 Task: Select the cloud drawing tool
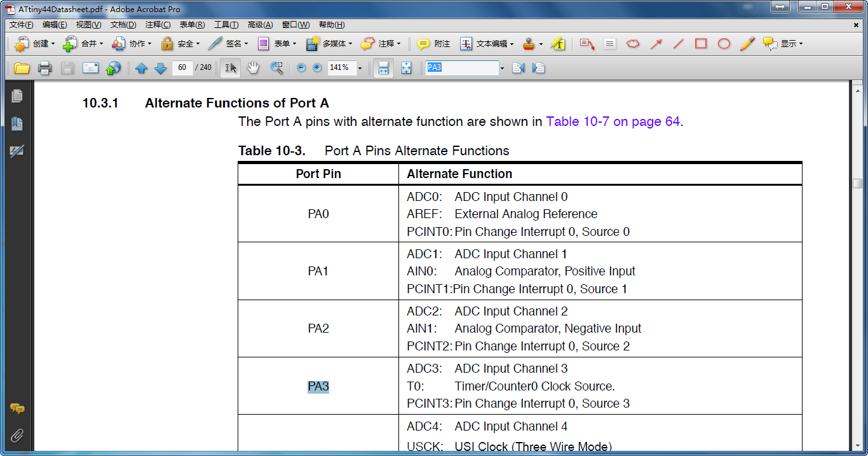[x=633, y=44]
